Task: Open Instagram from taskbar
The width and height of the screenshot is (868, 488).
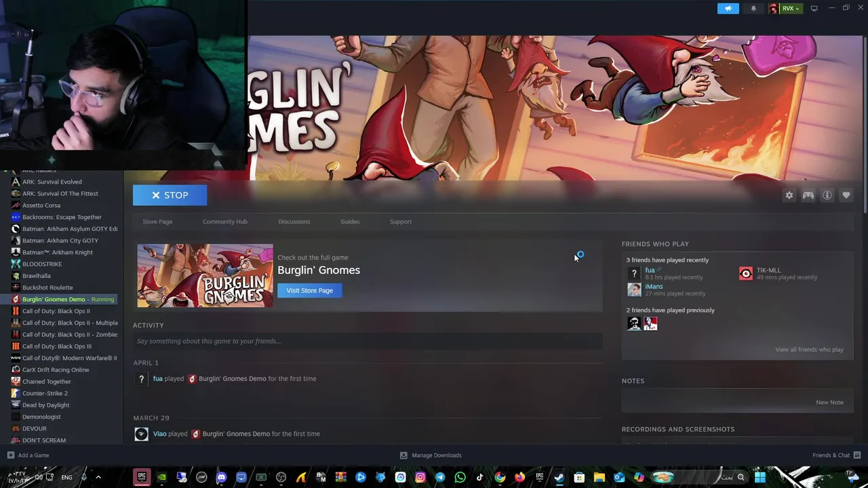Action: [420, 477]
